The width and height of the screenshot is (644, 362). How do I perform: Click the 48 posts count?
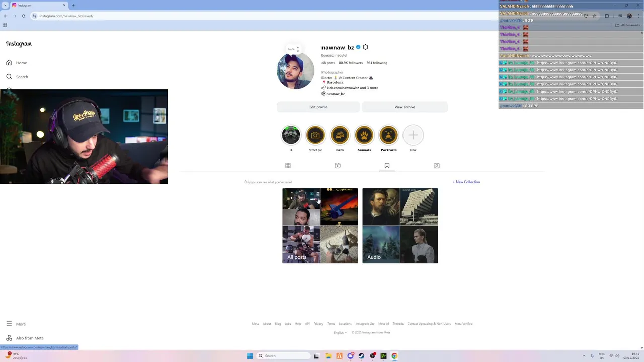point(328,63)
